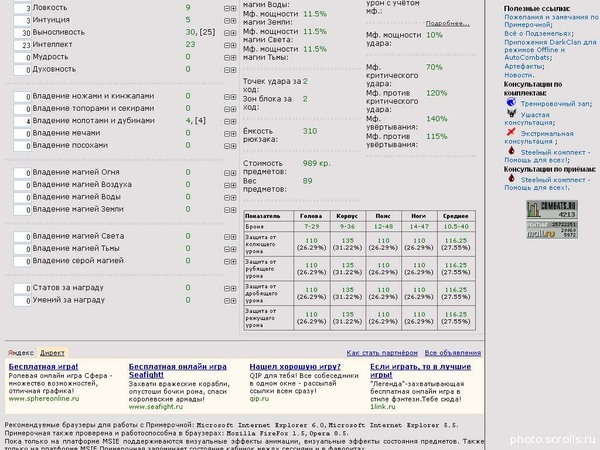Click the www.sphereonline.ru ad address

point(44,398)
